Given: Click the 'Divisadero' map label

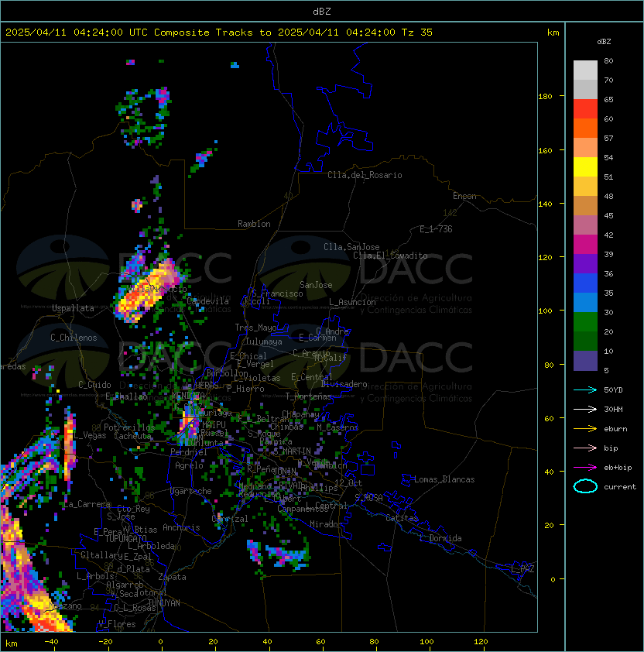Looking at the screenshot, I should click(x=344, y=384).
